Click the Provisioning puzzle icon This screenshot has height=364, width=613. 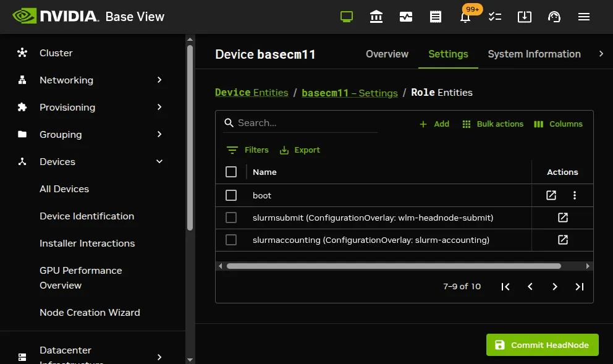click(x=22, y=107)
